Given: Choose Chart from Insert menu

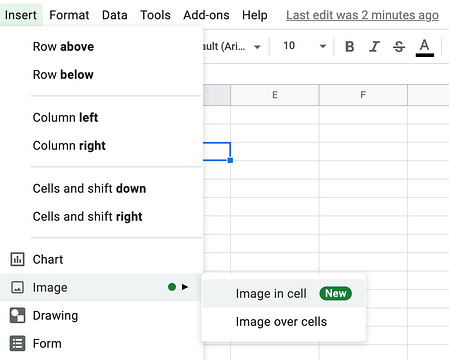Looking at the screenshot, I should click(101, 259).
